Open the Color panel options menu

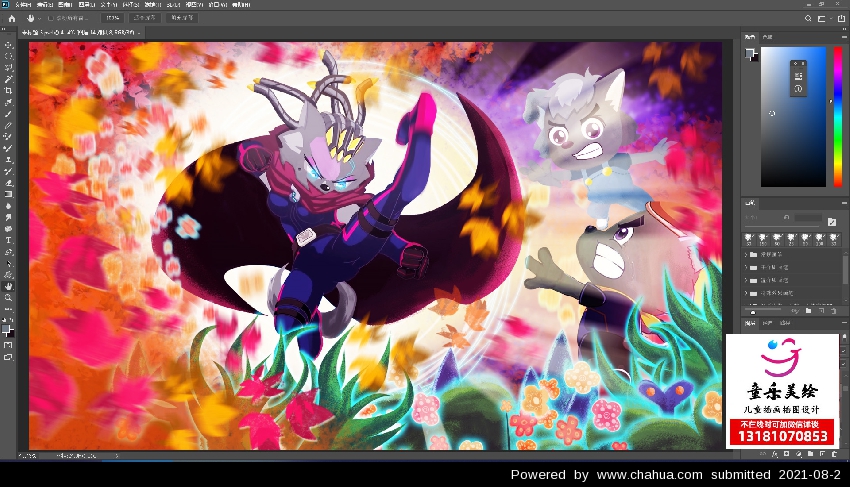pos(844,37)
